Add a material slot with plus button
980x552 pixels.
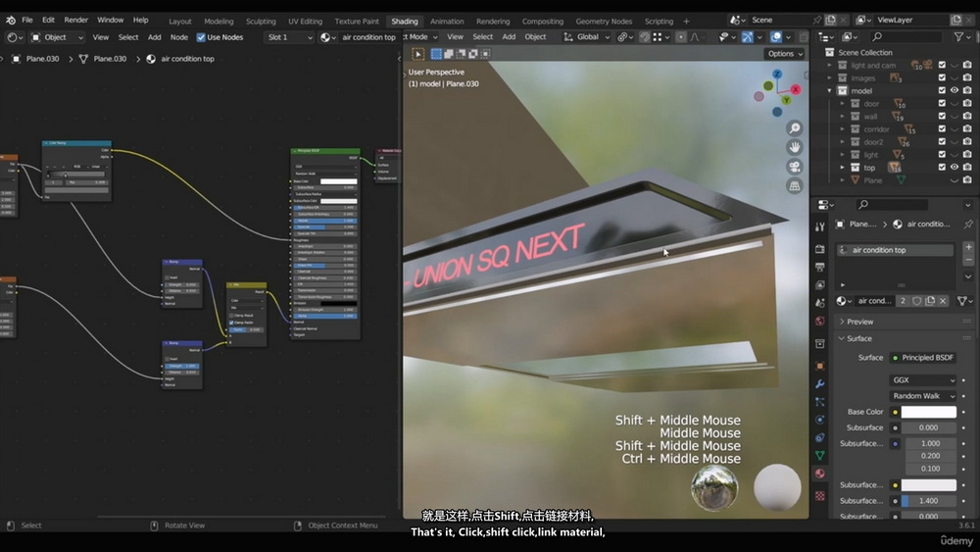pos(968,247)
